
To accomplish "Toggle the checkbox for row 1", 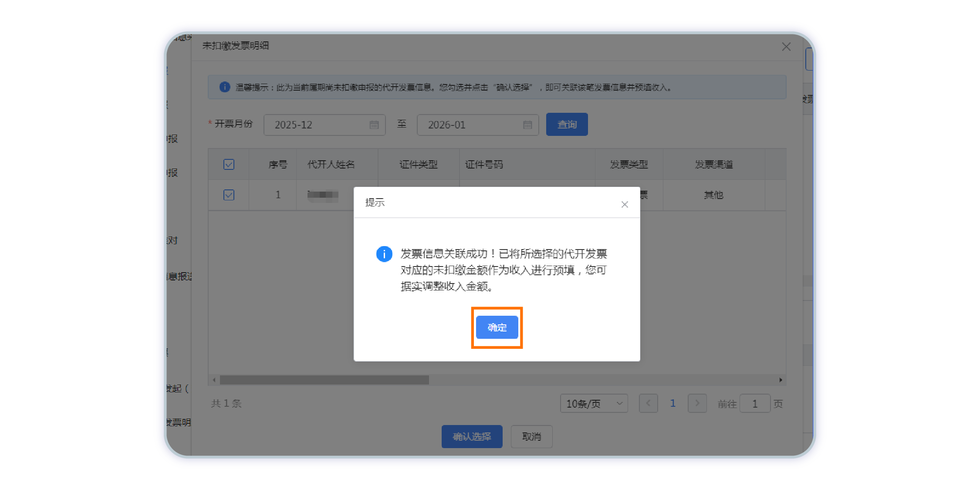I will [229, 195].
